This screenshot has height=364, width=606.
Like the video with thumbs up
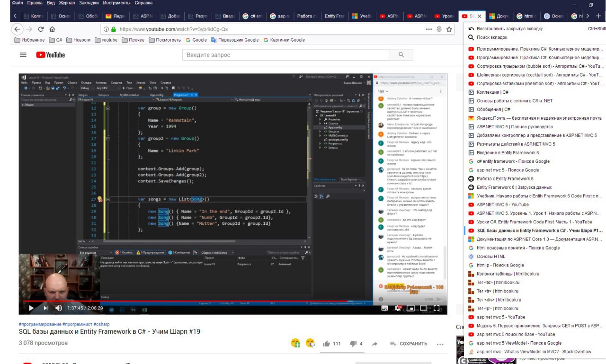[x=327, y=344]
